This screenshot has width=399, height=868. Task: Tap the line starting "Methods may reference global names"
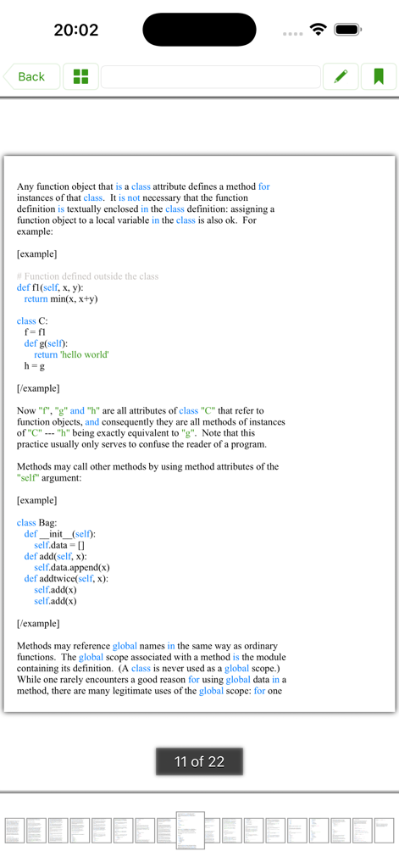[x=147, y=645]
